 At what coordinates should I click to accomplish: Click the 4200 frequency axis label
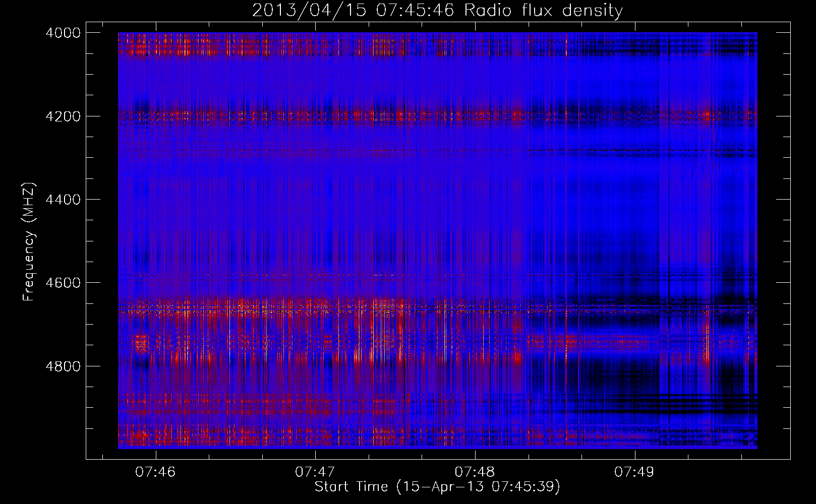63,116
